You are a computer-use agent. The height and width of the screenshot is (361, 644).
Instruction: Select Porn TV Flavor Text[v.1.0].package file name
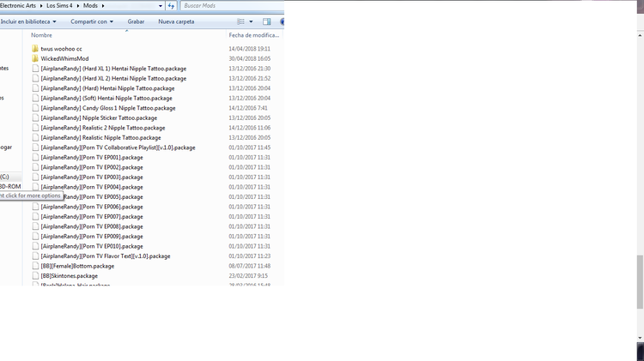click(x=105, y=256)
